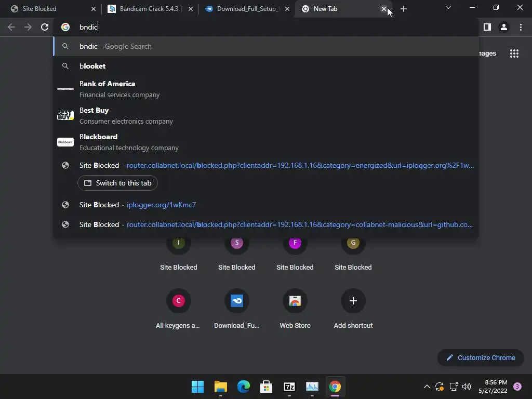Open the network tray icon
Image resolution: width=532 pixels, height=399 pixels.
pyautogui.click(x=454, y=387)
